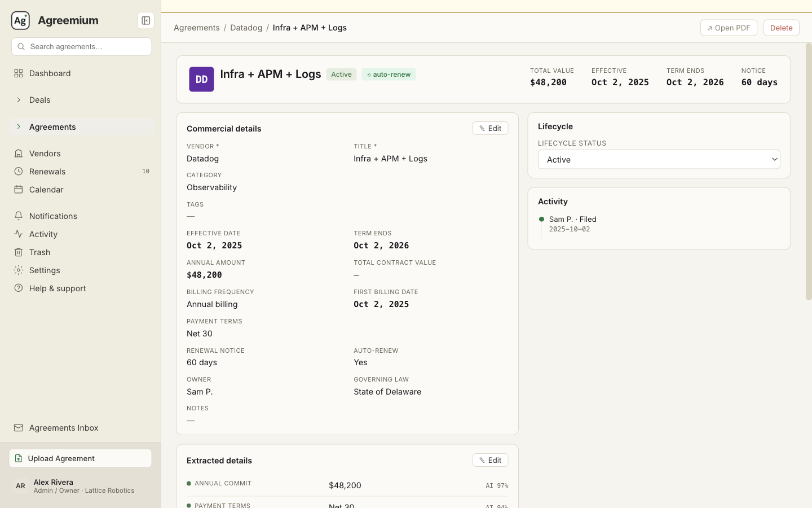Click the DD vendor avatar
This screenshot has height=508, width=812.
(201, 80)
